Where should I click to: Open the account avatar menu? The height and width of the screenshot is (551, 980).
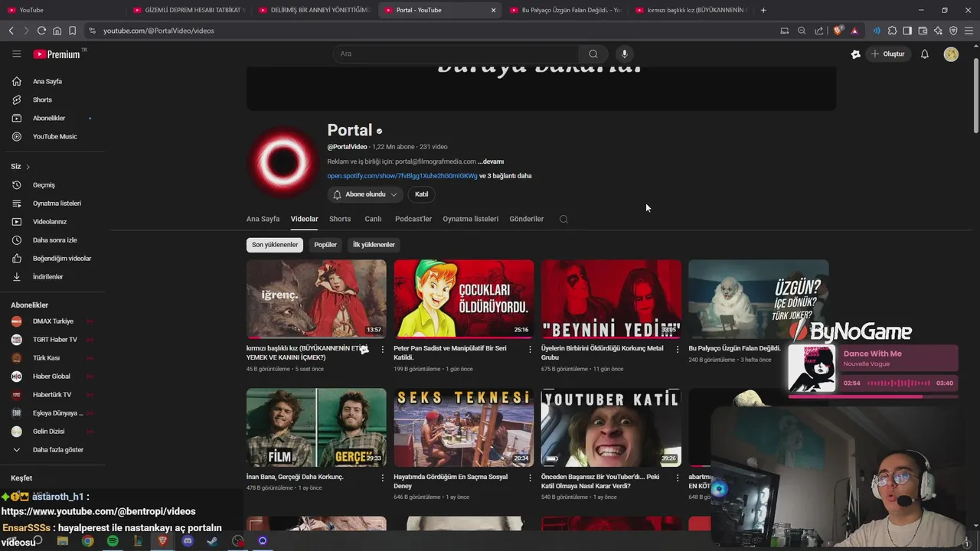[x=951, y=54]
